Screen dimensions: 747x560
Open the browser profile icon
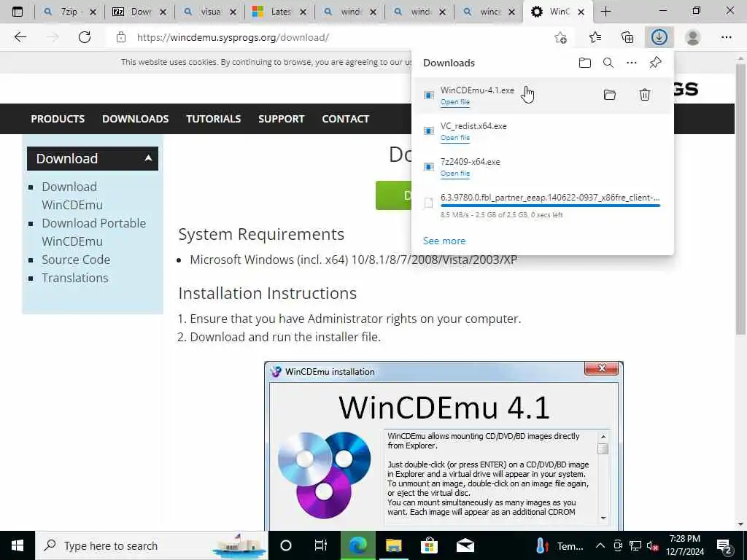pos(693,37)
